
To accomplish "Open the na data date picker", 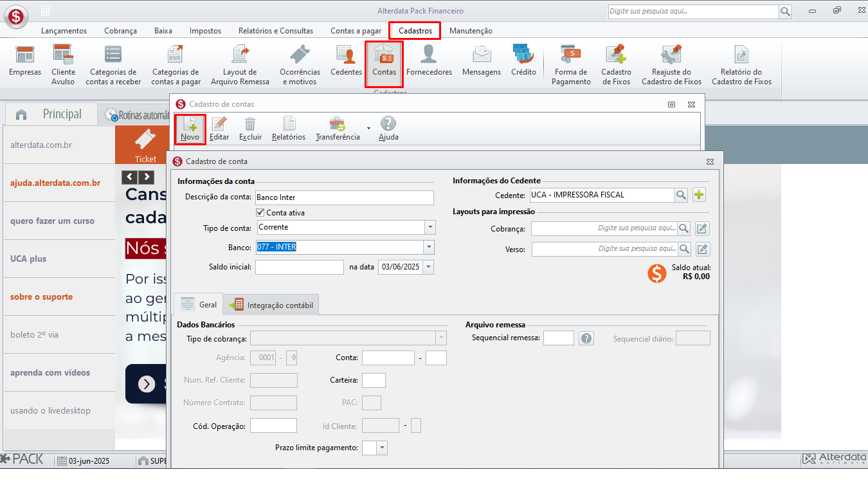I will (x=428, y=267).
